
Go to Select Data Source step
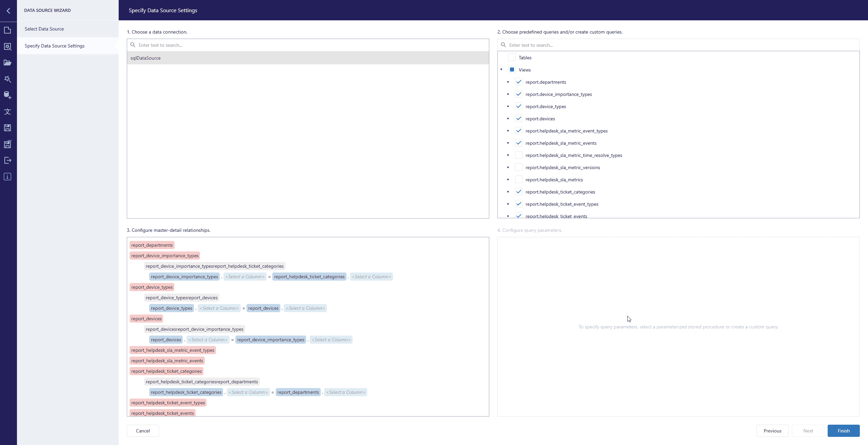click(x=44, y=29)
